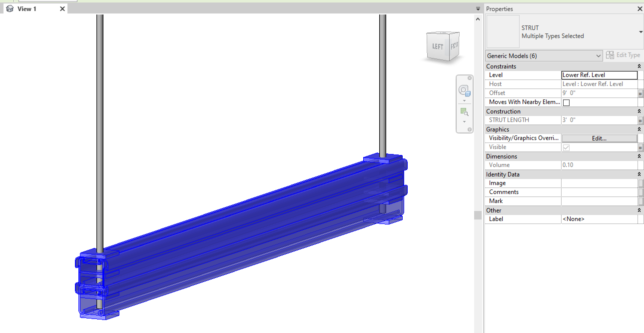The image size is (644, 333).
Task: Collapse the Constraints section in Properties
Action: click(x=639, y=66)
